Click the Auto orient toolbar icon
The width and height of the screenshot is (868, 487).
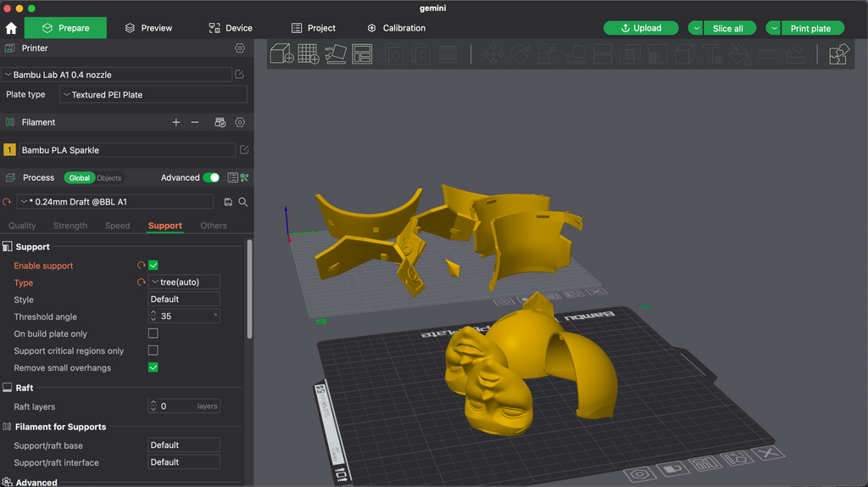click(335, 54)
